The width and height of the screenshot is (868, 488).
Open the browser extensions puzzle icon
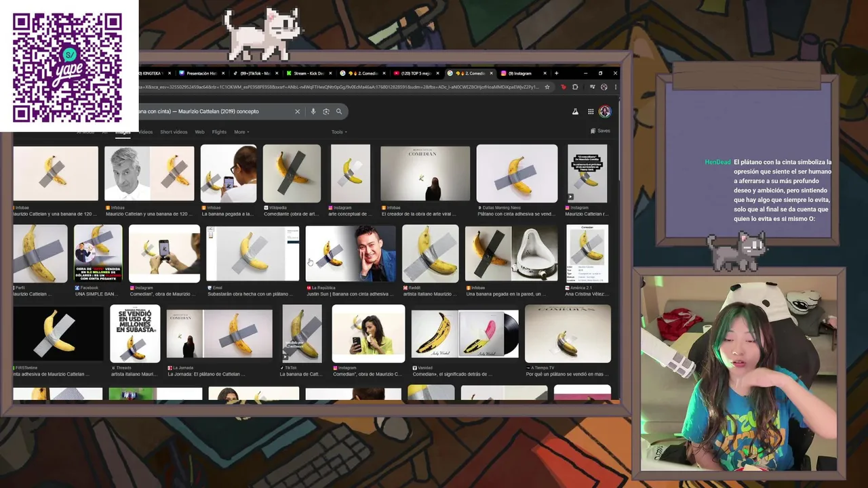click(x=575, y=87)
